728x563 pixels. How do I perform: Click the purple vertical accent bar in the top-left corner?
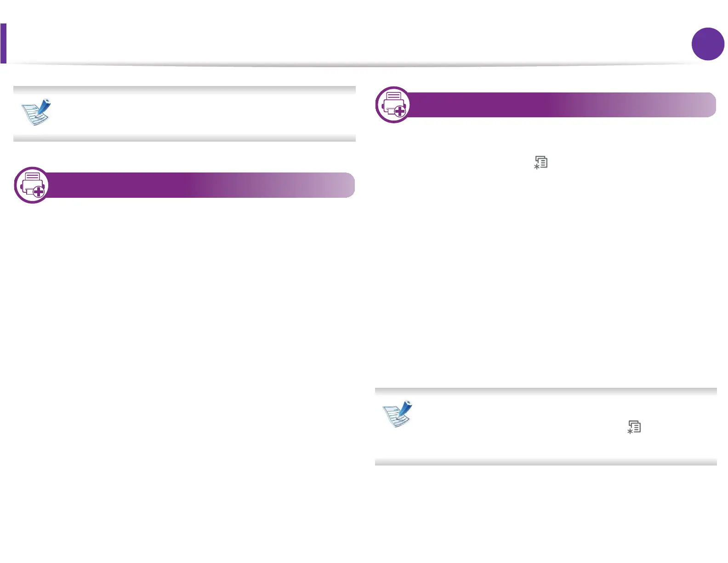coord(3,43)
